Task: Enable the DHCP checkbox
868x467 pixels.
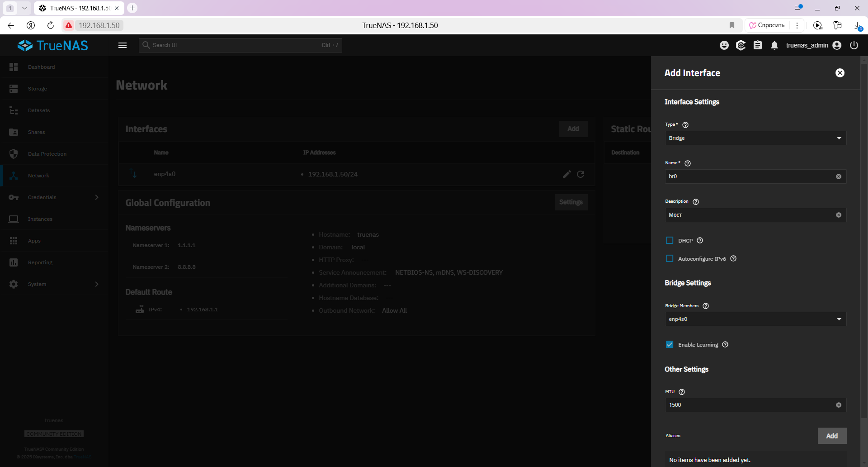Action: [670, 240]
